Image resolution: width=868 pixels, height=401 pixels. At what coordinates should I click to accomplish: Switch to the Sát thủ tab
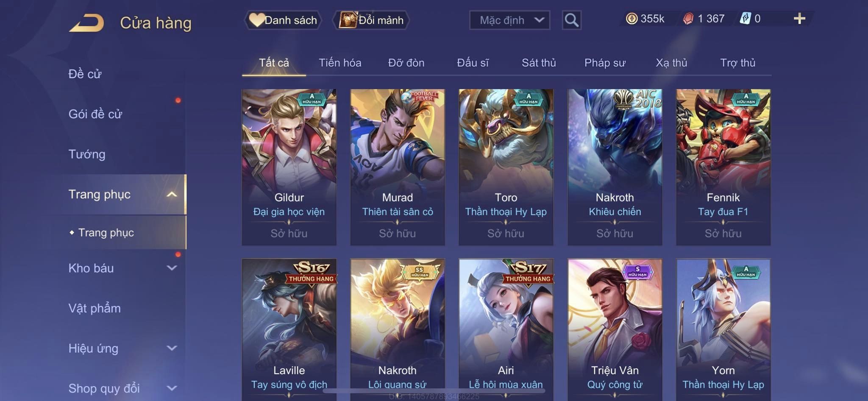point(538,63)
